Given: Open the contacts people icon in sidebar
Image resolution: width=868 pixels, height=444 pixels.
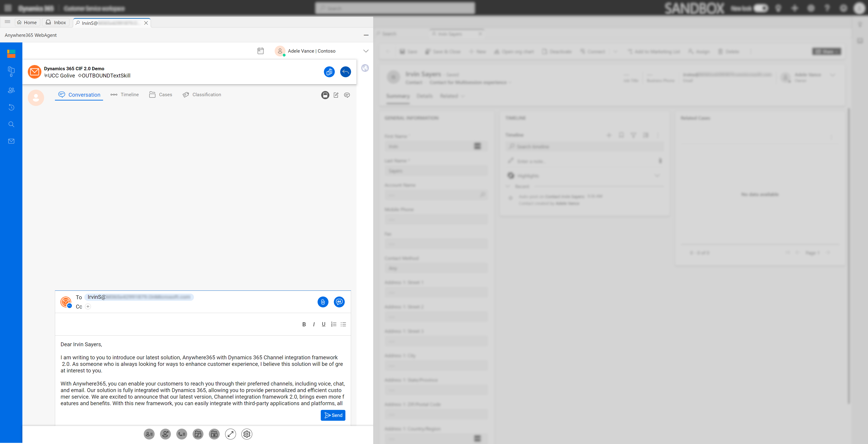Looking at the screenshot, I should (x=11, y=90).
